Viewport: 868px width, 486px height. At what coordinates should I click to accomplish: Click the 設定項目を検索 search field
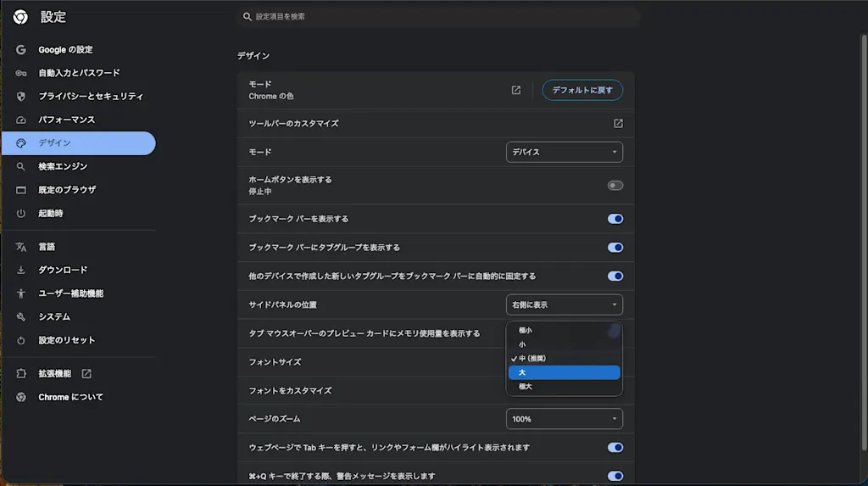point(438,17)
